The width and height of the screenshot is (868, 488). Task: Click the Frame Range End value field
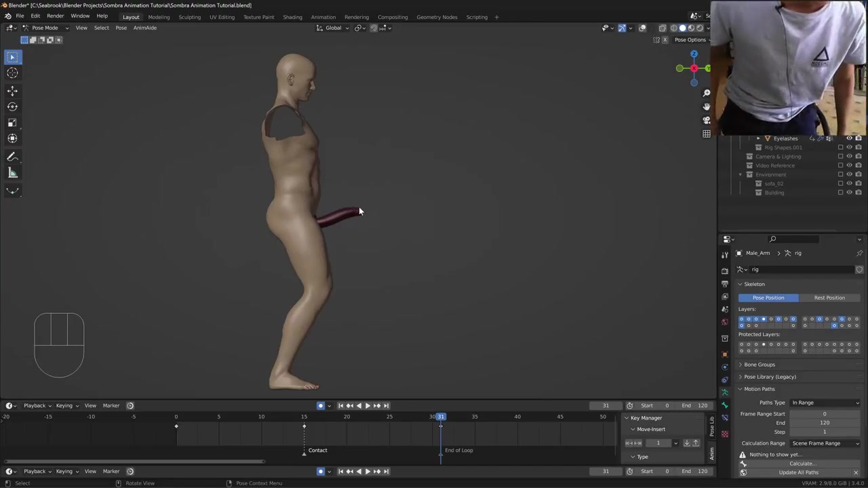click(824, 423)
